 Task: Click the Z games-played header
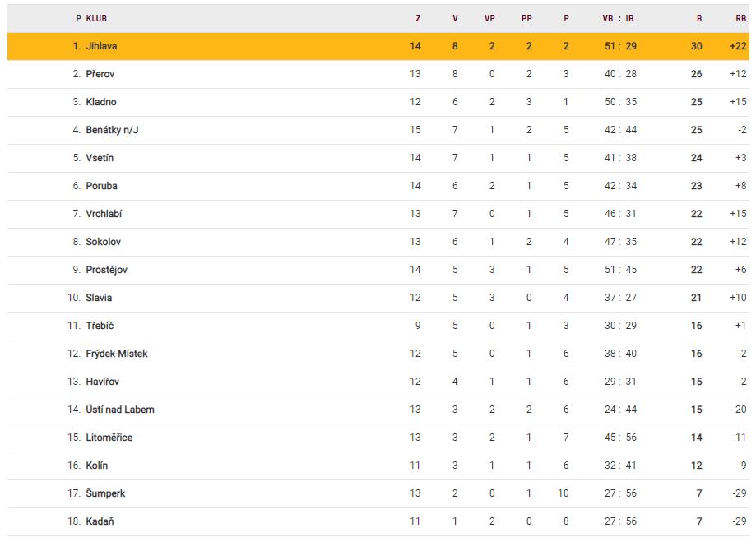pyautogui.click(x=418, y=18)
